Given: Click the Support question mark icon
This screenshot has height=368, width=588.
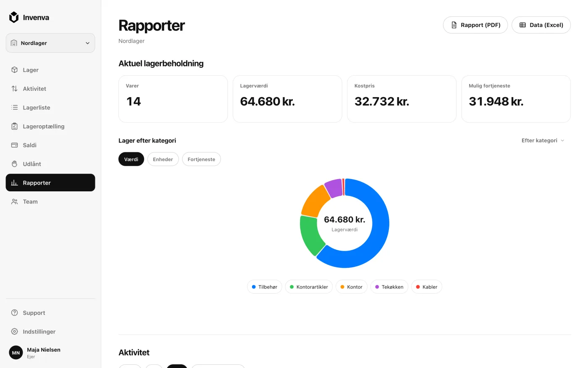Looking at the screenshot, I should (14, 313).
